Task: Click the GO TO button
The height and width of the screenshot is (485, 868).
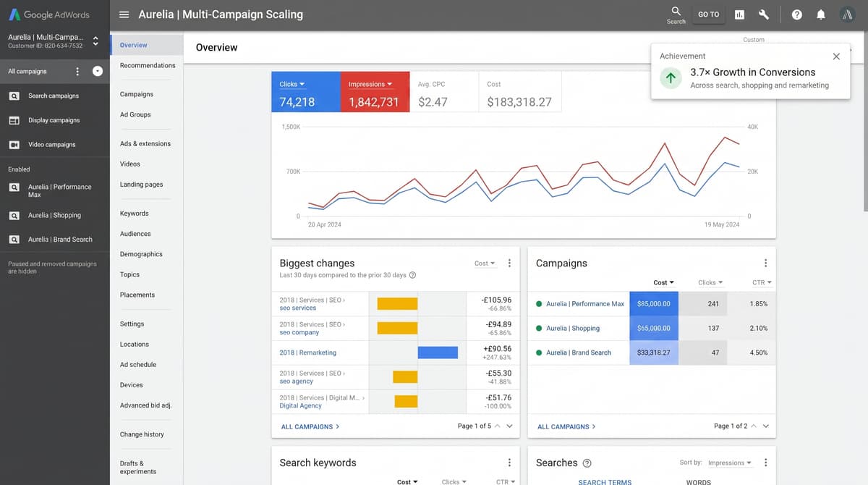Action: pyautogui.click(x=709, y=14)
